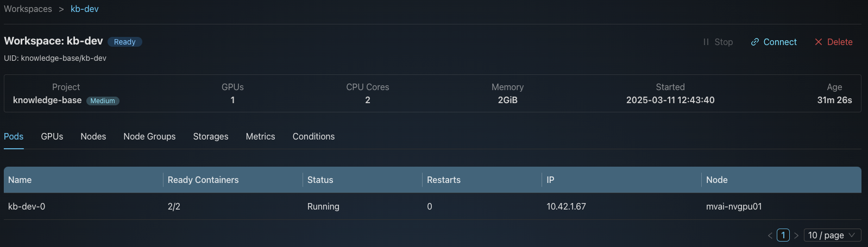Viewport: 868px width, 247px height.
Task: Click the mvai-nvgpu01 node cell
Action: [x=734, y=206]
